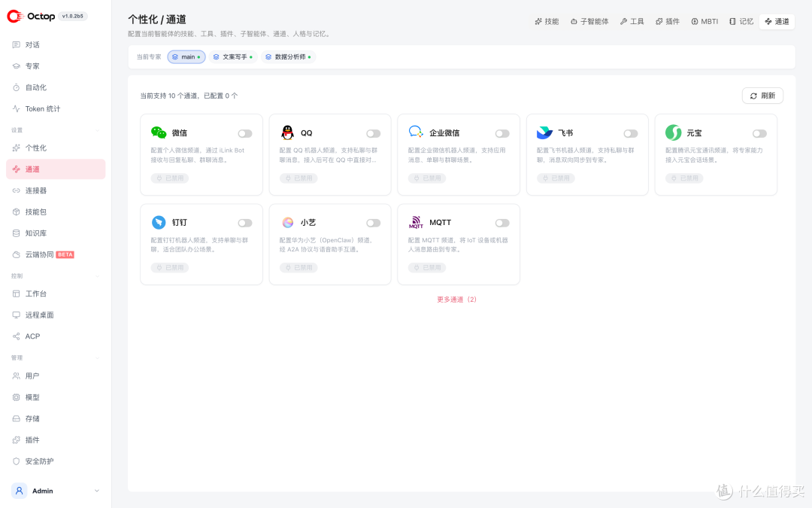Switch to the MBTI tab
Viewport: 812px width, 508px height.
tap(704, 21)
